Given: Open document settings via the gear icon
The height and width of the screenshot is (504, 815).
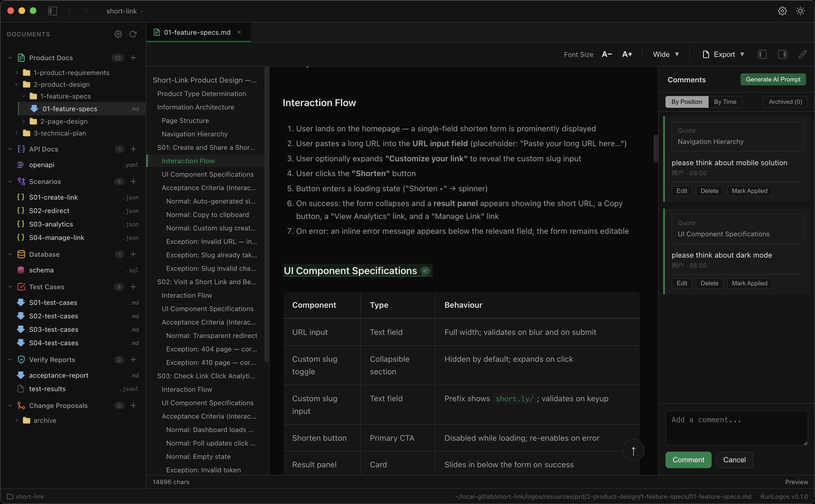Looking at the screenshot, I should tap(118, 34).
